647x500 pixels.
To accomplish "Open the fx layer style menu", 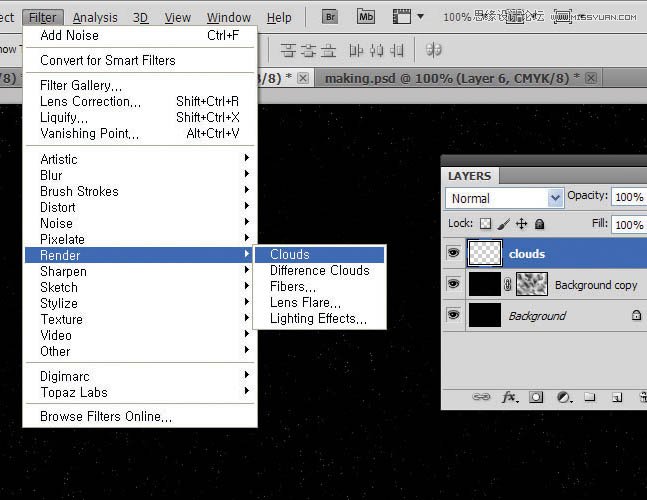I will coord(509,397).
